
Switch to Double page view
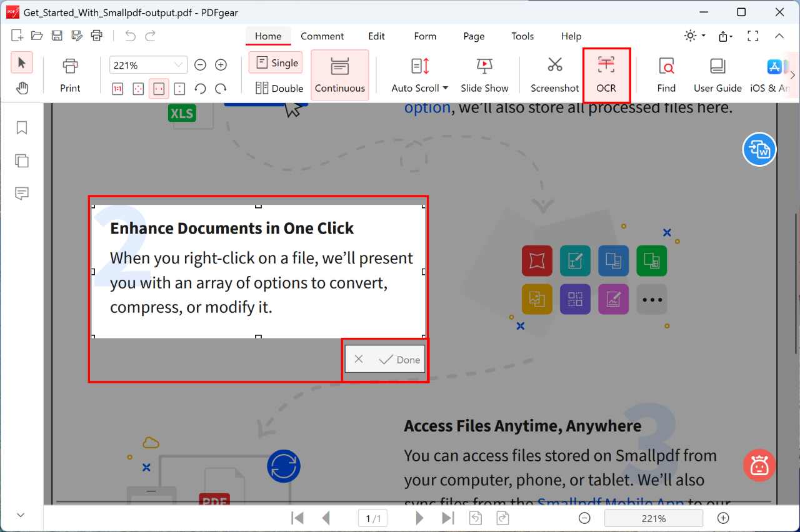(279, 88)
